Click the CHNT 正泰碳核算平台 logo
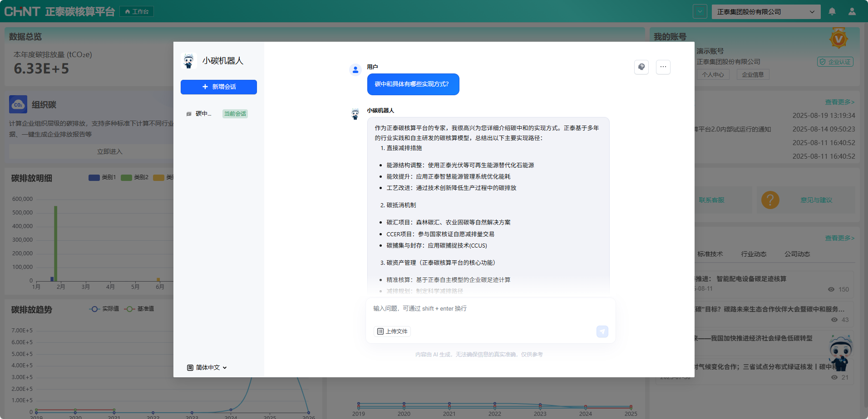 [x=59, y=11]
